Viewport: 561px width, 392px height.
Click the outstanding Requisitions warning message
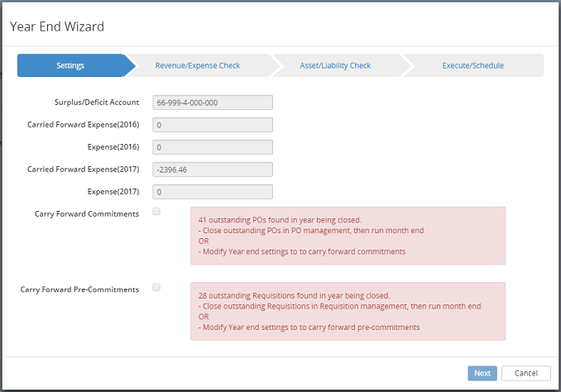(348, 311)
